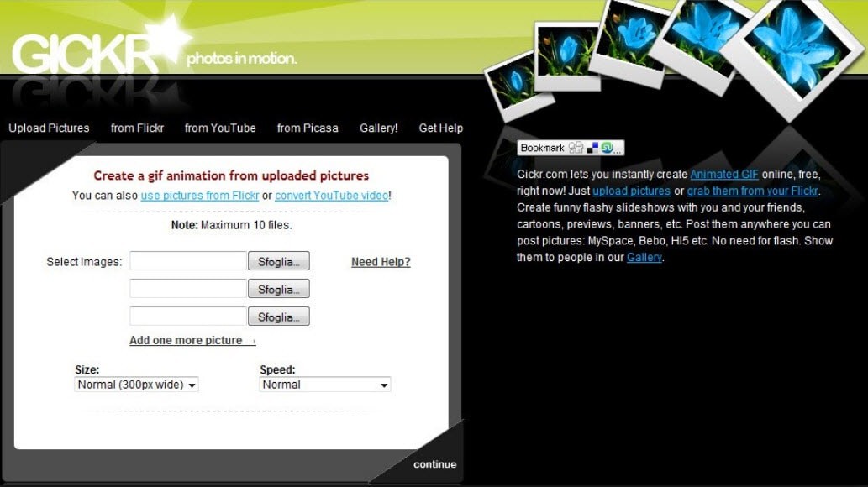Click the first Select images text field
The image size is (868, 487).
187,260
